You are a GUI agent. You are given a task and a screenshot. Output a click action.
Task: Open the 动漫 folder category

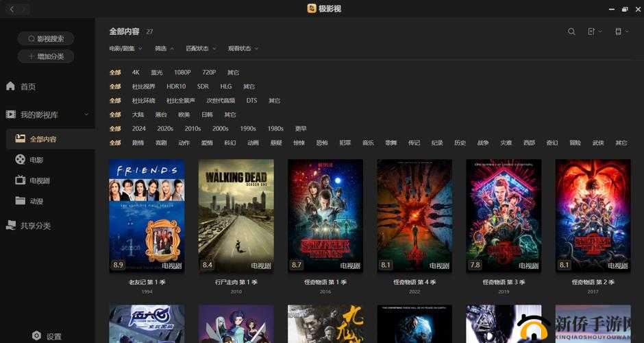(29, 201)
